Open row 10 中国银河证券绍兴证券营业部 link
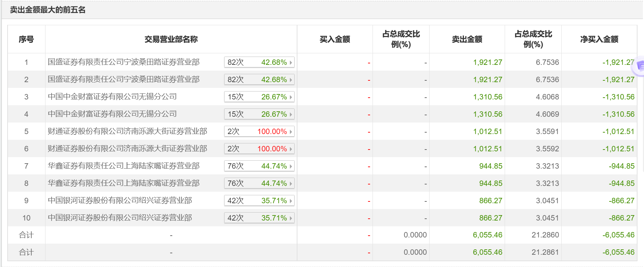 120,218
